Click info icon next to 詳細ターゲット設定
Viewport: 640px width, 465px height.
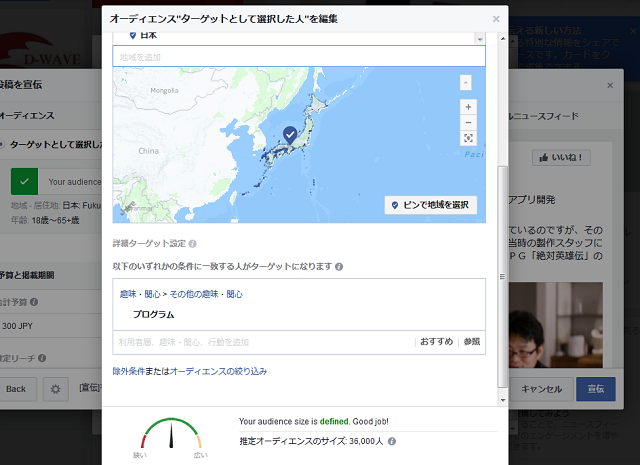(x=193, y=243)
